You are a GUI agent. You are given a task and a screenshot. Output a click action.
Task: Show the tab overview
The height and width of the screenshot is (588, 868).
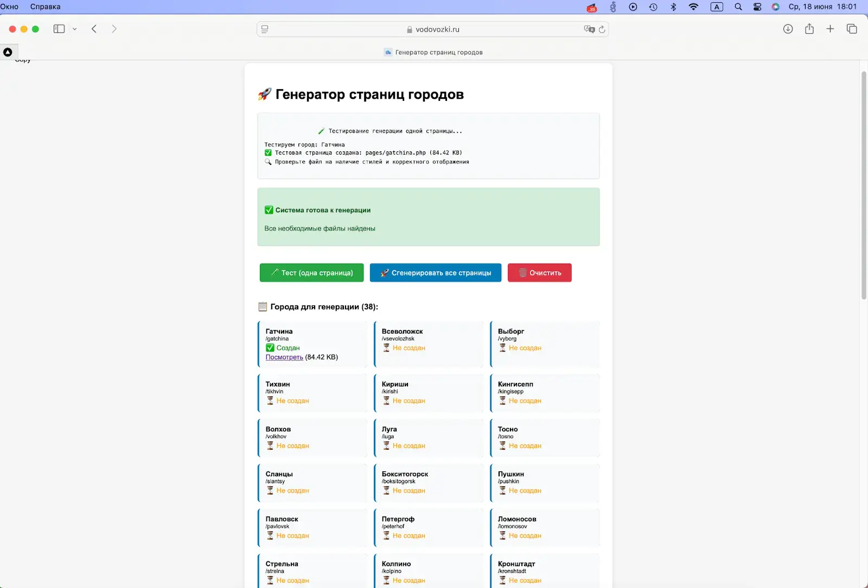coord(852,29)
